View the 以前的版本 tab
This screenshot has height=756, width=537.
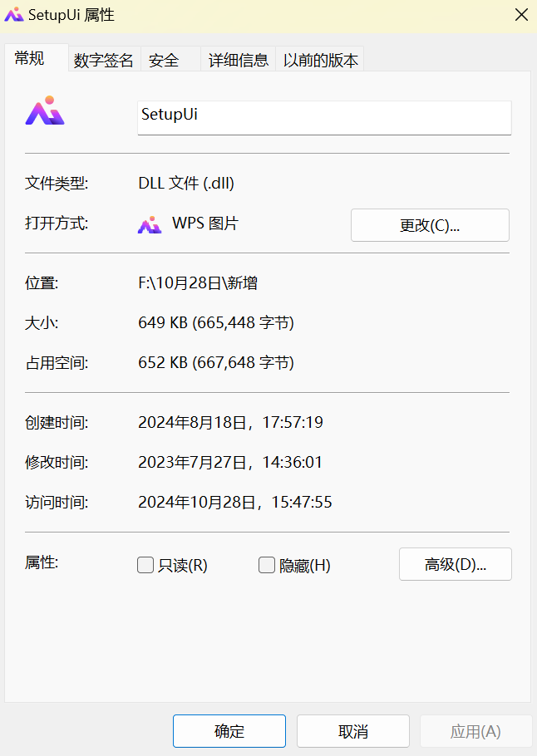coord(320,60)
